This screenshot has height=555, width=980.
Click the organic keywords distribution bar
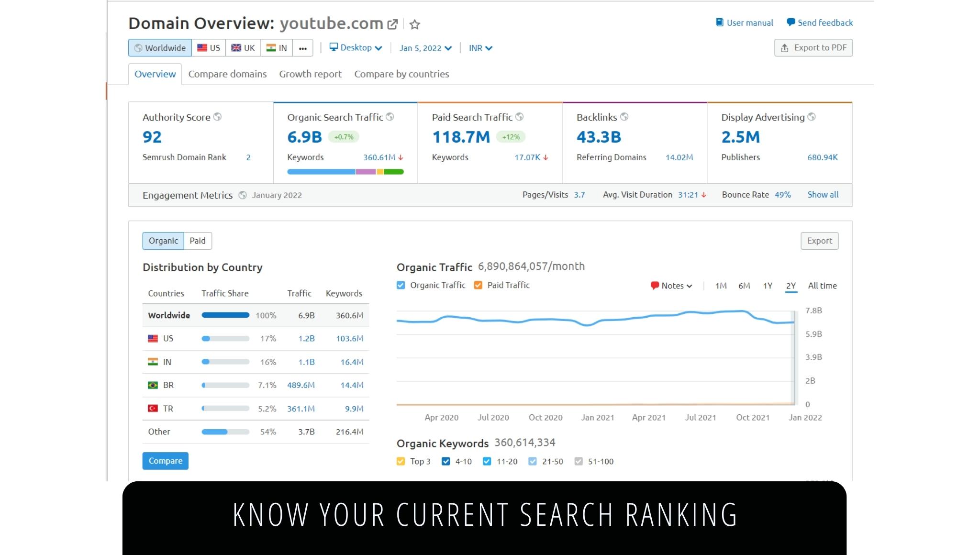point(345,172)
